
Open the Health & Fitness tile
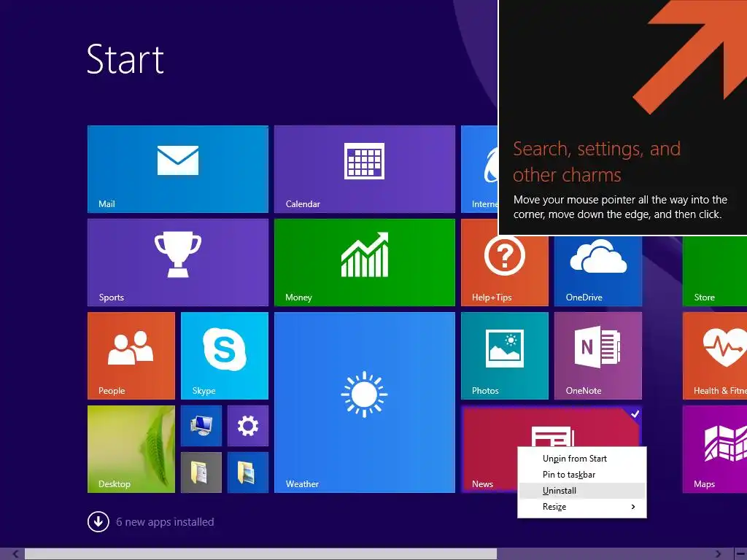coord(715,356)
